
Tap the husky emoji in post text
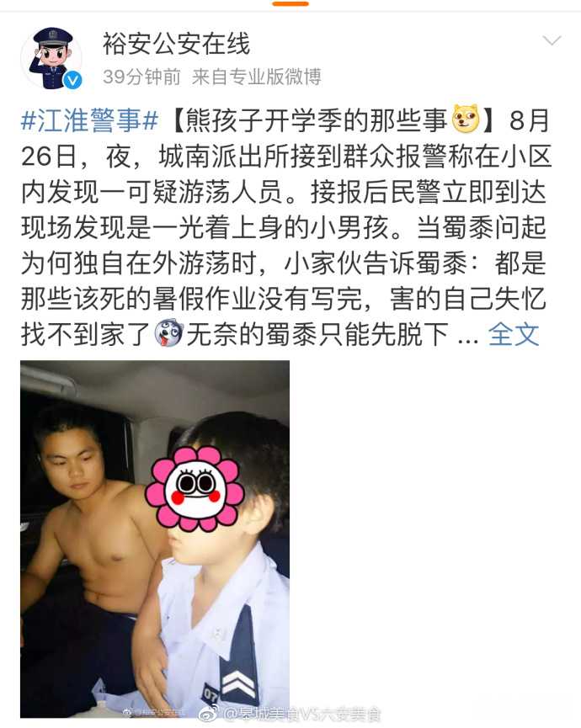(168, 333)
